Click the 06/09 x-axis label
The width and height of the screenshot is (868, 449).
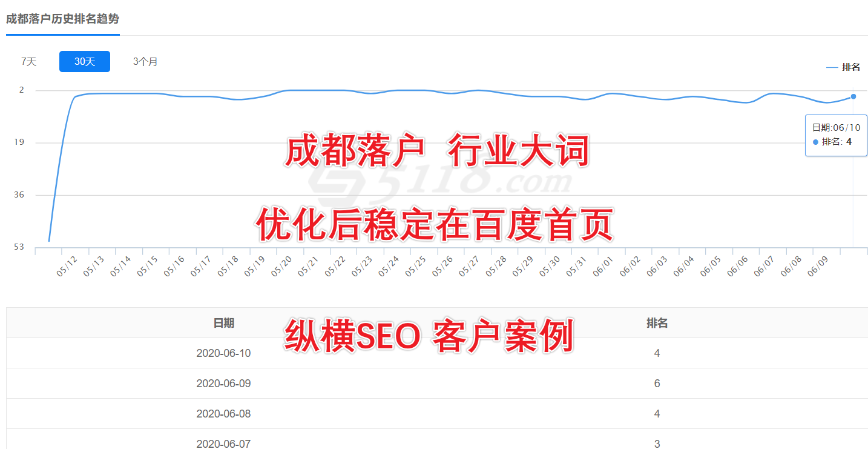coord(818,267)
